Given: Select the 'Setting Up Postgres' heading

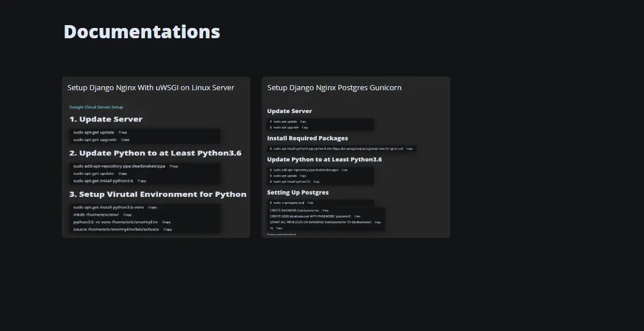Looking at the screenshot, I should (298, 192).
